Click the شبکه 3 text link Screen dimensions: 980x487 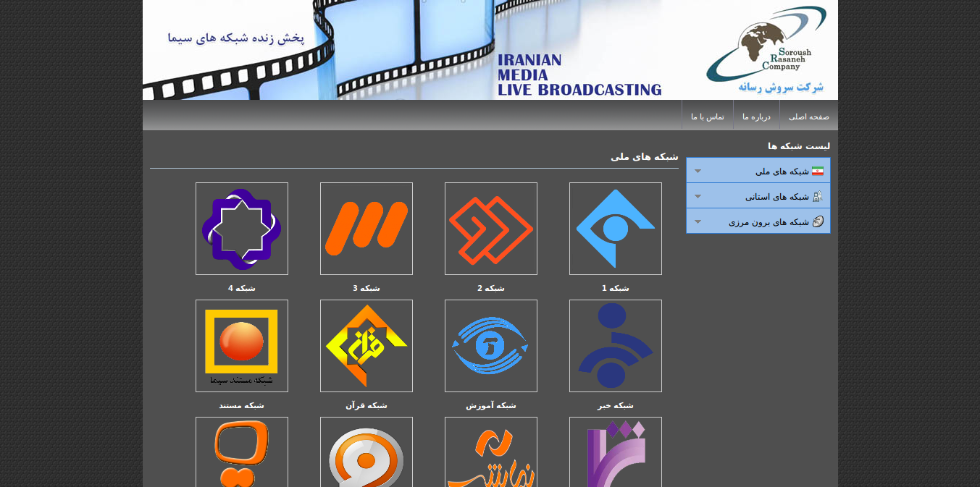pyautogui.click(x=367, y=288)
